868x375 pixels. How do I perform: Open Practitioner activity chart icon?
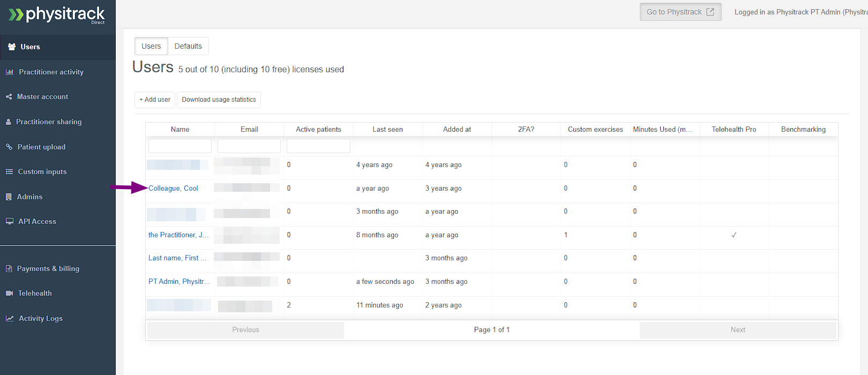click(x=10, y=72)
